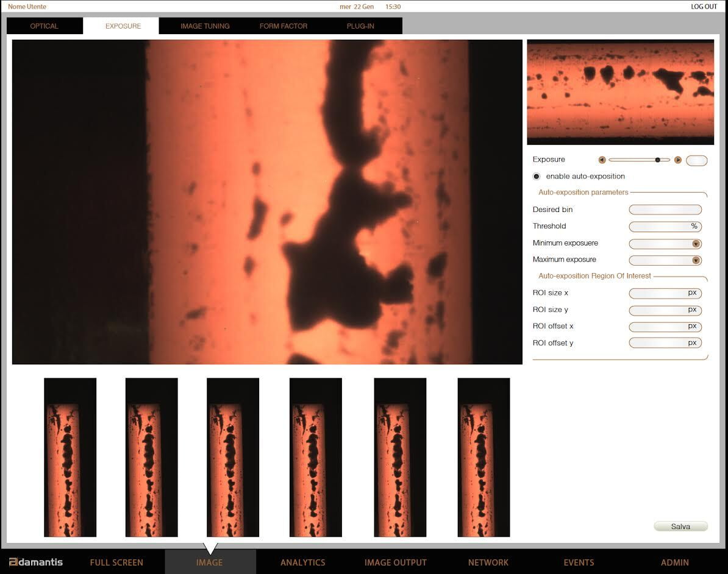Decrease exposure with the left arrow icon
Viewport: 728px width, 574px height.
coord(602,160)
